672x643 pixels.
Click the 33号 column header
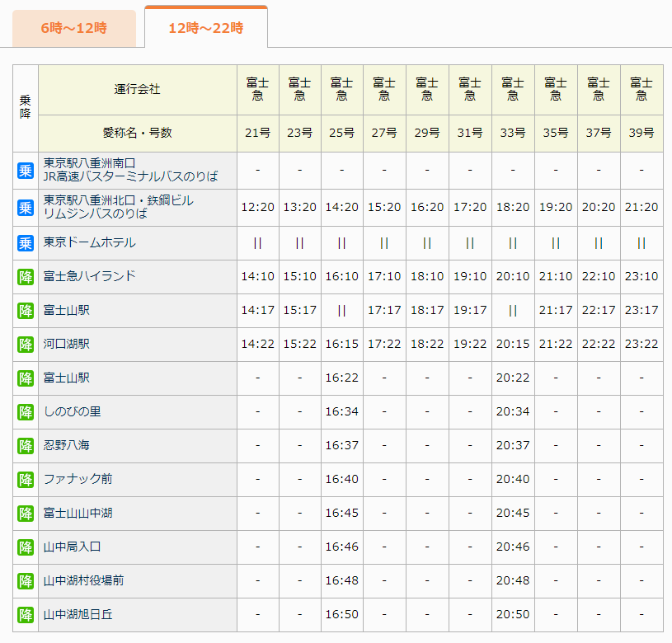pyautogui.click(x=513, y=133)
